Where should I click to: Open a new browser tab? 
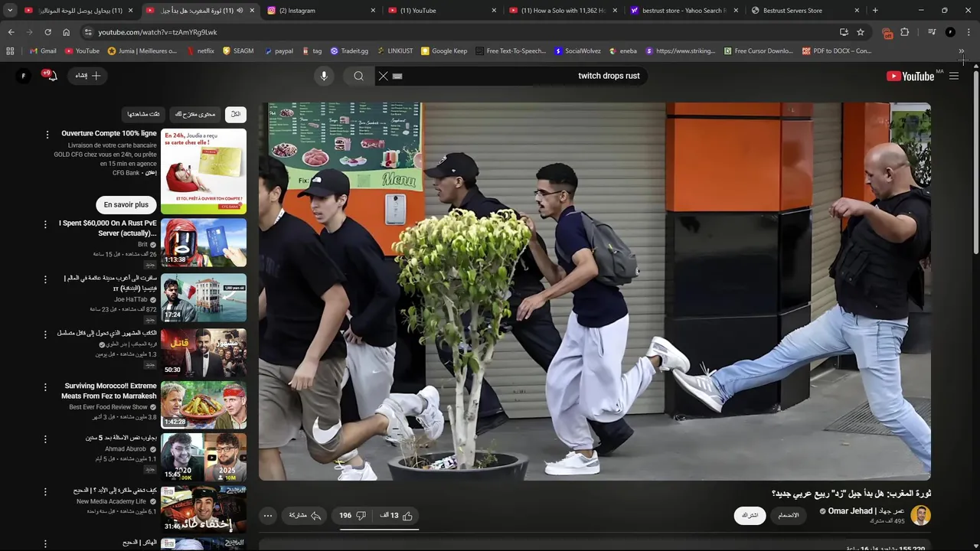point(875,11)
